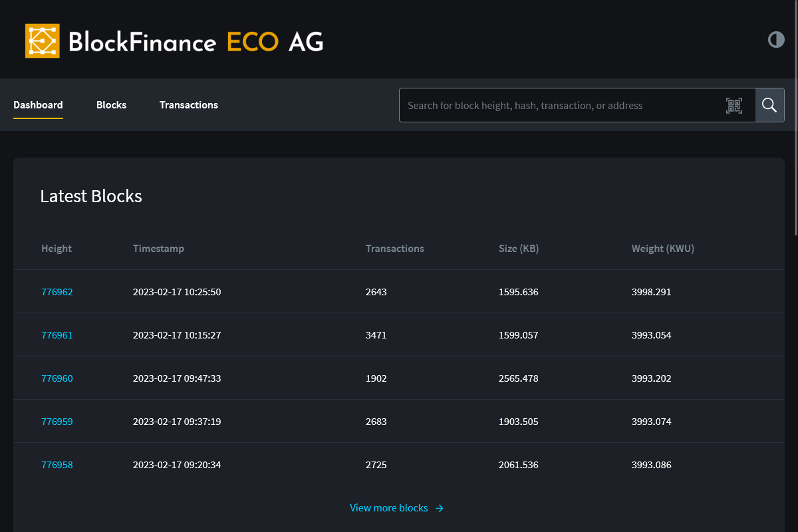This screenshot has width=798, height=532.
Task: Select block height 776959
Action: [x=57, y=422]
